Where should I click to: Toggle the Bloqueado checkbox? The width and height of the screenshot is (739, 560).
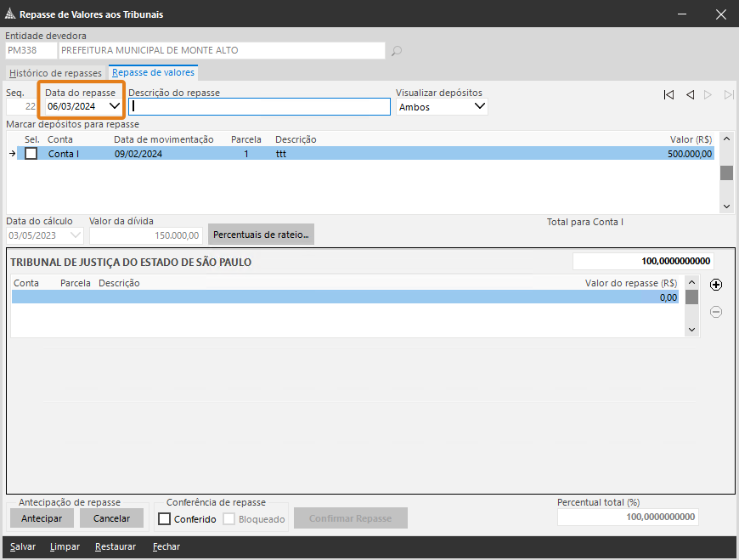[229, 519]
